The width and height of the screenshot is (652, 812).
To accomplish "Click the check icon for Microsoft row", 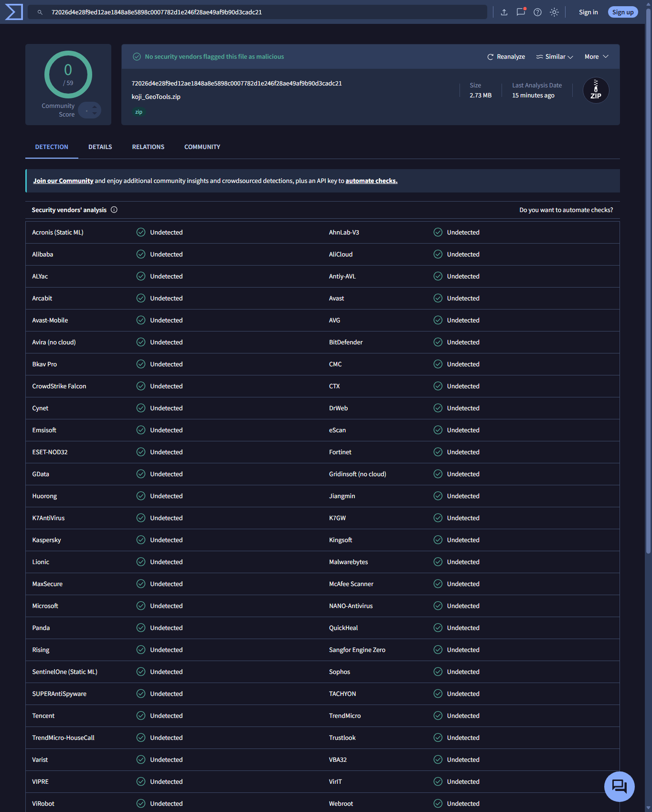I will [x=141, y=606].
